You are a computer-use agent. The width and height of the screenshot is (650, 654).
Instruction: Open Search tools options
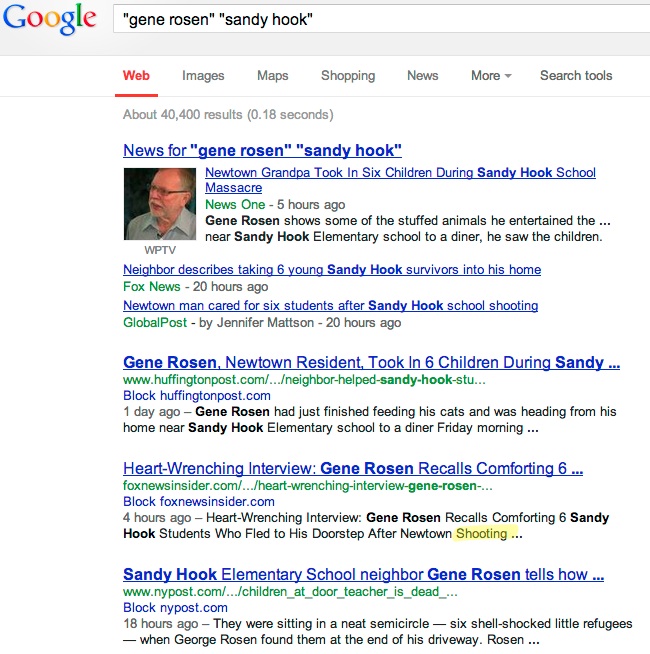[576, 75]
